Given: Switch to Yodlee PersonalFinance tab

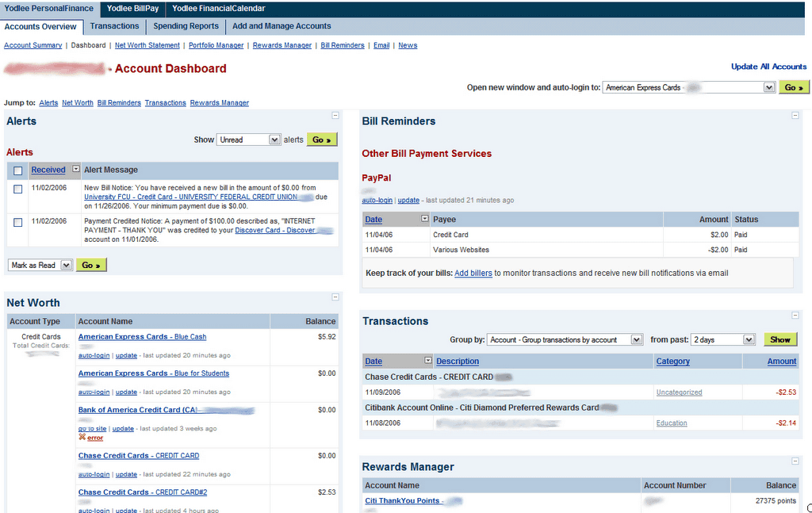Looking at the screenshot, I should click(x=49, y=9).
